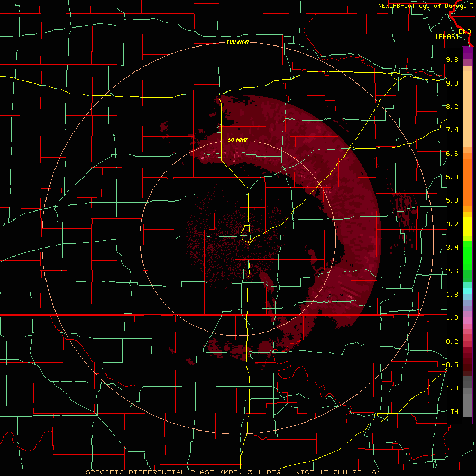The height and width of the screenshot is (476, 476).
Task: Click the TH threshold label on colorbar
Action: (454, 412)
